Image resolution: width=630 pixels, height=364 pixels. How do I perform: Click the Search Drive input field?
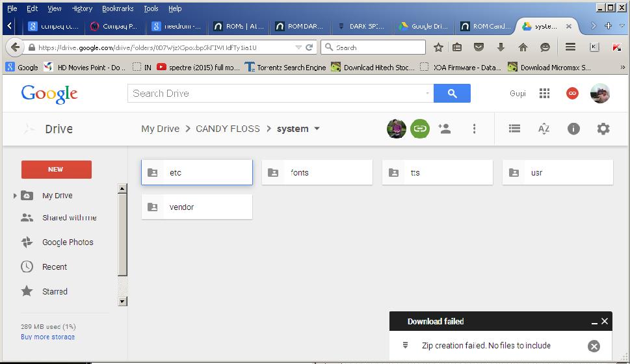276,94
